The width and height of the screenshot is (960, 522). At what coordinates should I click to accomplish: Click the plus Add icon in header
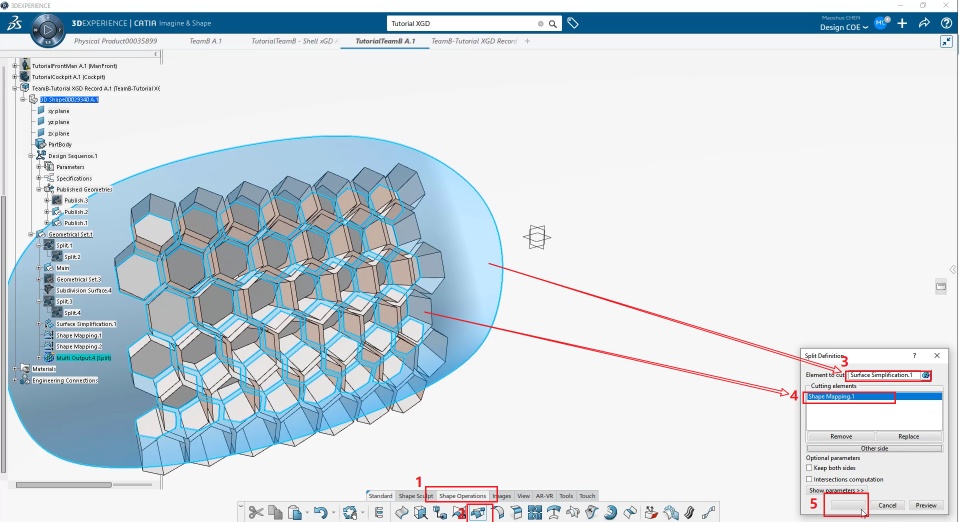[902, 23]
